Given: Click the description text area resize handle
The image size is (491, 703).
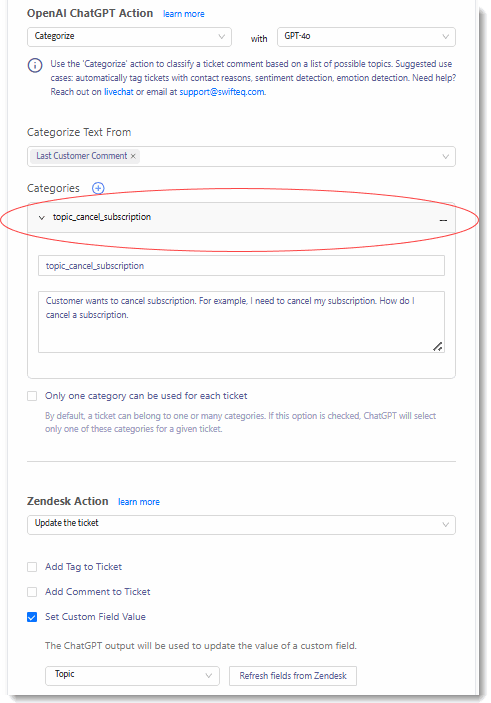Looking at the screenshot, I should click(x=438, y=346).
